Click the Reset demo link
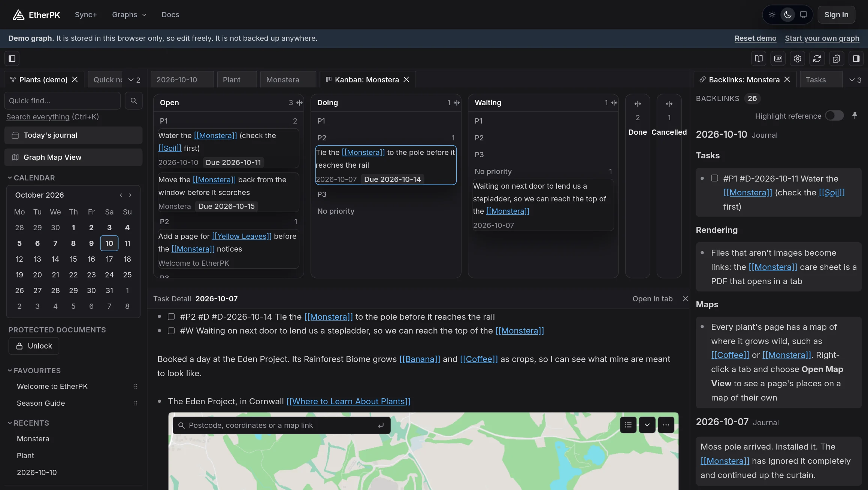Image resolution: width=868 pixels, height=490 pixels. (x=755, y=38)
